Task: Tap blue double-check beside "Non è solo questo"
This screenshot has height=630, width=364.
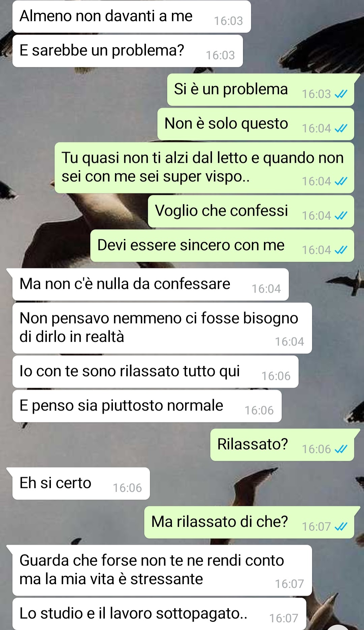Action: [341, 128]
